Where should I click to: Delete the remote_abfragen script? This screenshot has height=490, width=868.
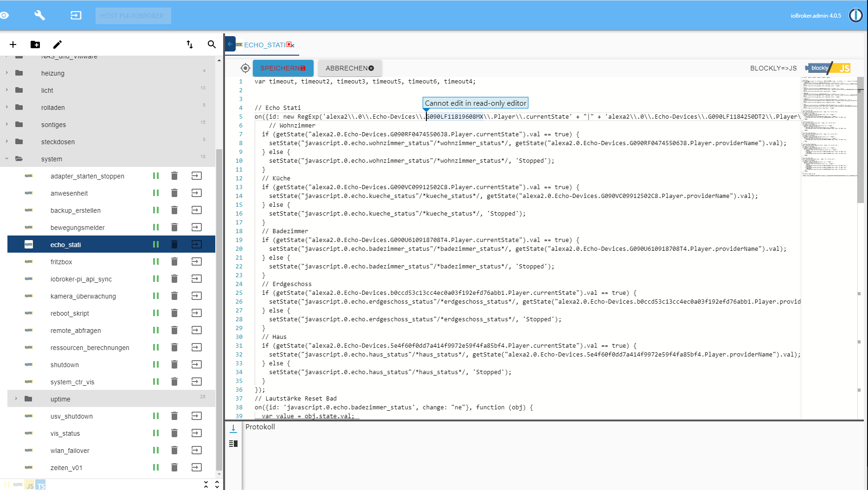coord(174,330)
